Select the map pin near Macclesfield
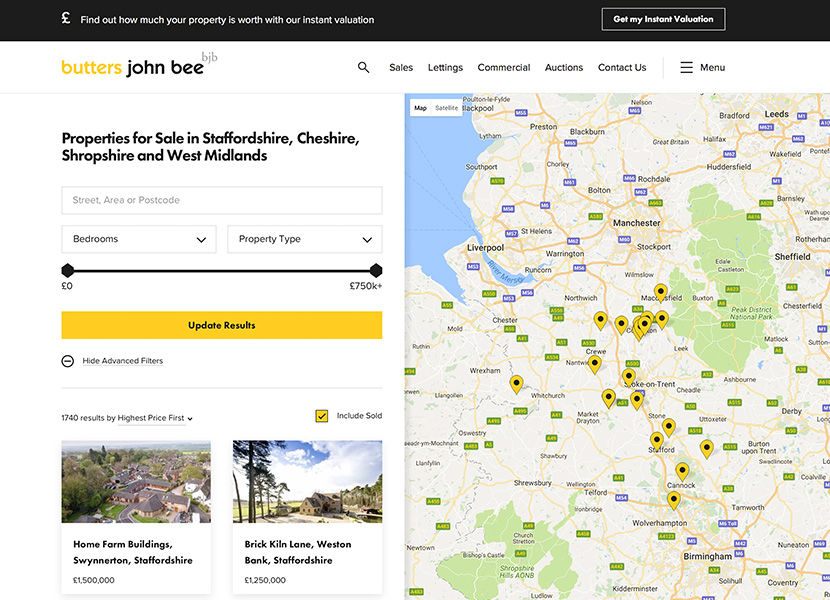Viewport: 830px width, 600px height. 660,291
